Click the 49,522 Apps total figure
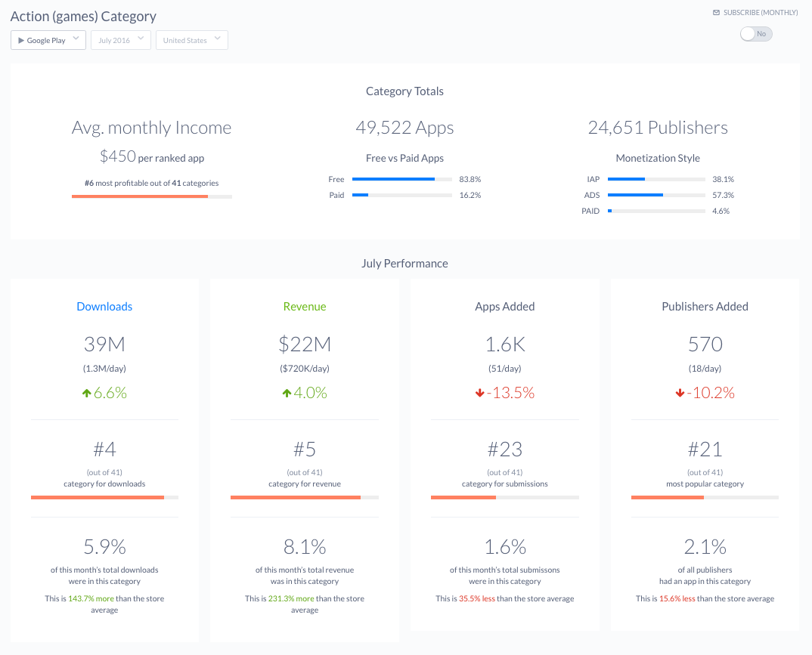The width and height of the screenshot is (812, 655). coord(404,127)
